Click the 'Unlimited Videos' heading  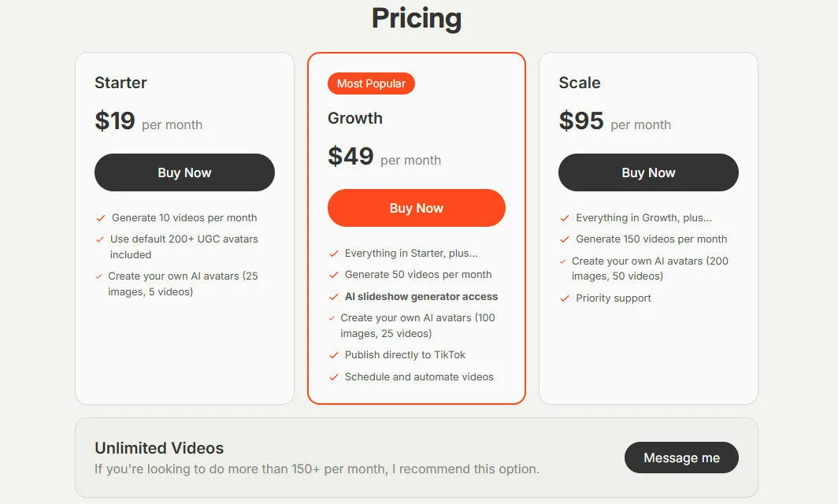click(x=159, y=447)
